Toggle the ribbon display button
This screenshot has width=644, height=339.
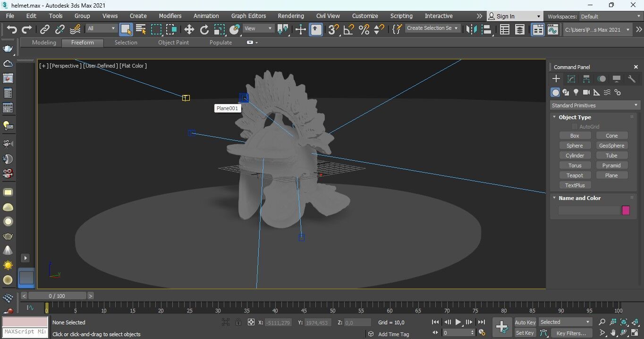click(x=538, y=30)
